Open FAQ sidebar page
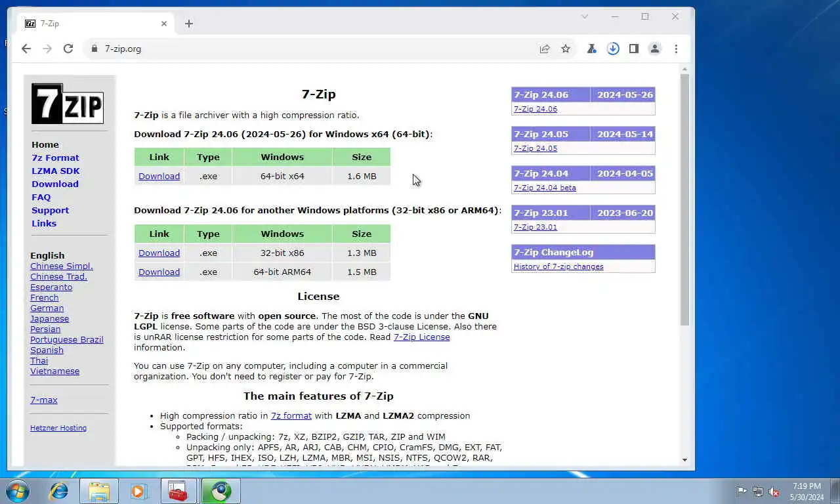840x504 pixels. click(x=41, y=197)
